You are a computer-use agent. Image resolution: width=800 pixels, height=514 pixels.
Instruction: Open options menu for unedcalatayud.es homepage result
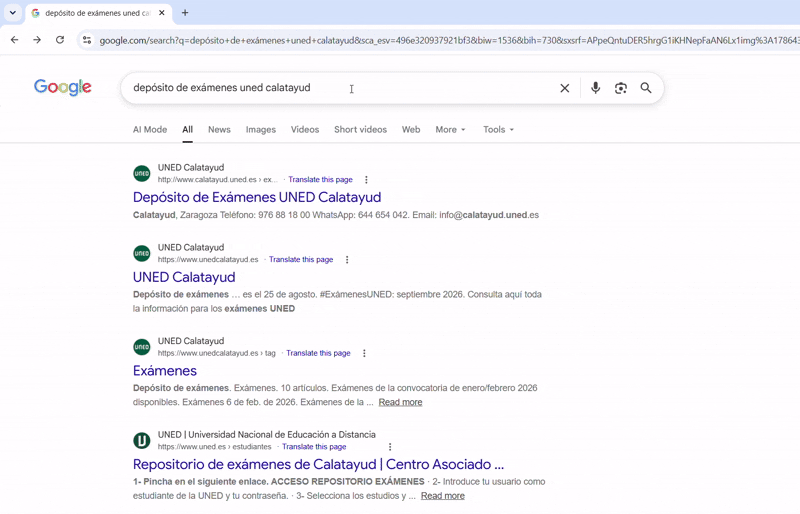tap(347, 260)
